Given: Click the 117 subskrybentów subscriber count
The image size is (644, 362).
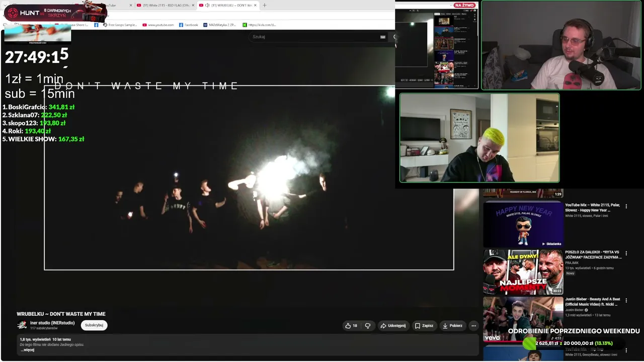Looking at the screenshot, I should [44, 328].
